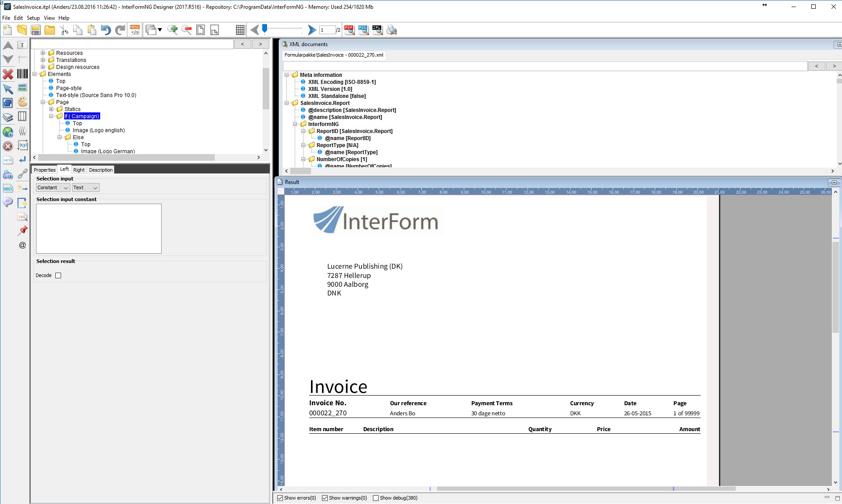Open the Setup menu
Viewport: 842px width, 504px height.
point(33,18)
